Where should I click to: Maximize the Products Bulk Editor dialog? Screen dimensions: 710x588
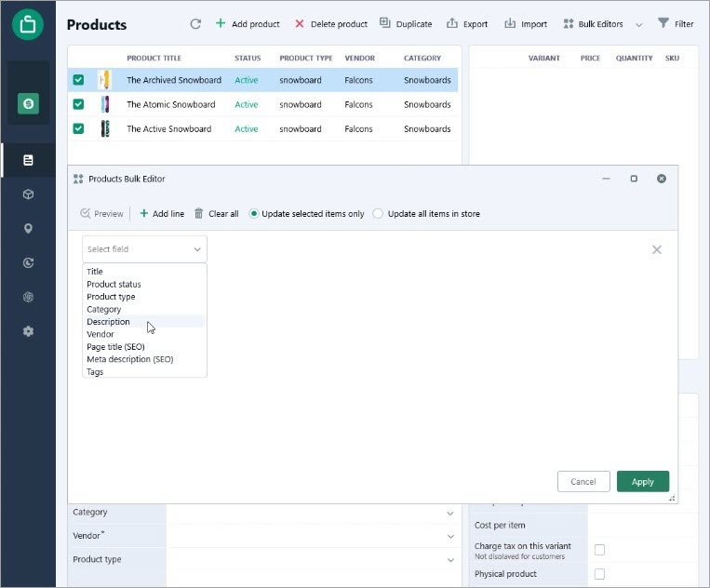coord(634,179)
